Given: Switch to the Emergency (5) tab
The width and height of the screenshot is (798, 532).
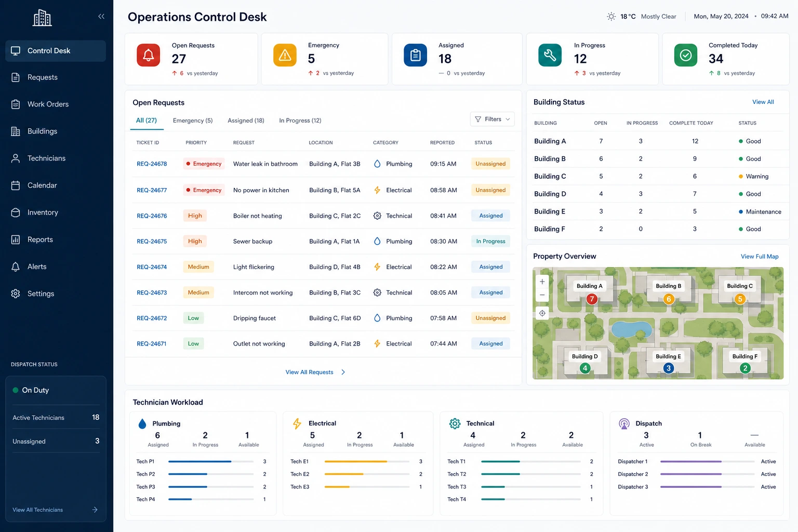Looking at the screenshot, I should [193, 121].
